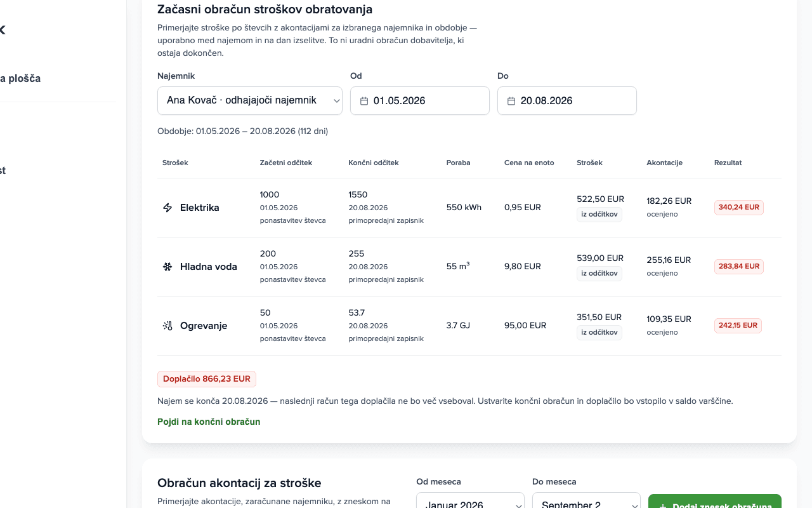Click the ending reading 53.7 for Ogrevanje
Viewport: 812px width, 508px height.
357,313
